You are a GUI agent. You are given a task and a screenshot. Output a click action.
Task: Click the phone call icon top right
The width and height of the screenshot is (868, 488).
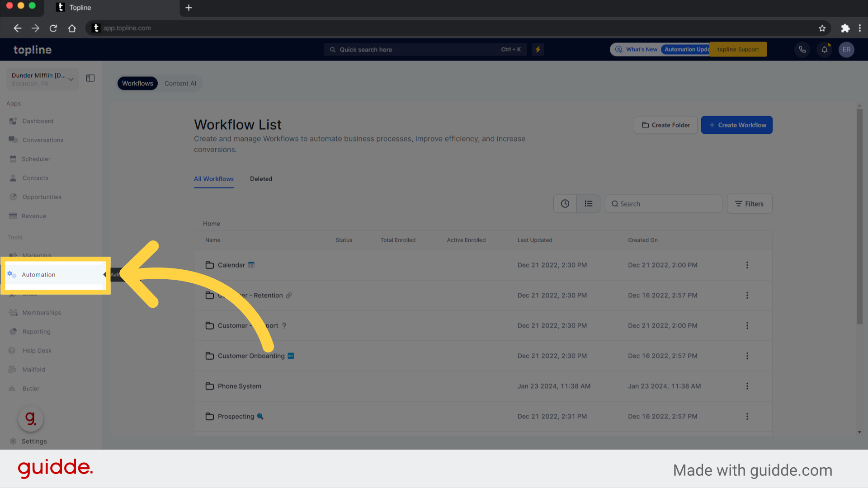tap(802, 49)
